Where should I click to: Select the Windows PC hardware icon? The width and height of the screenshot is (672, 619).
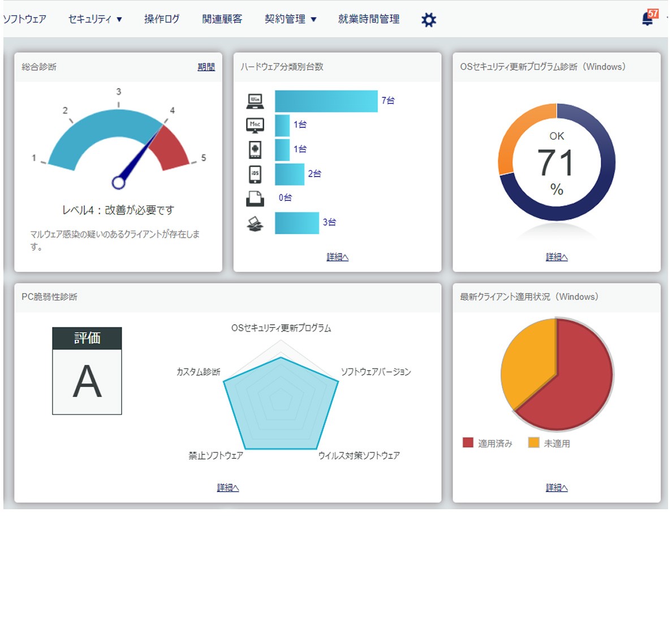pyautogui.click(x=255, y=101)
